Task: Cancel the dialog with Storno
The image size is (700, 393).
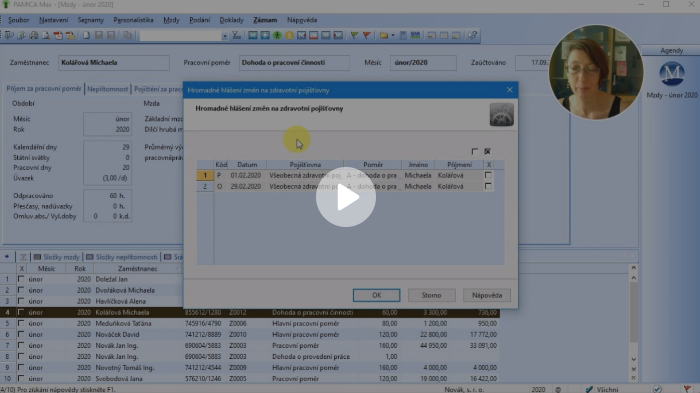Action: coord(431,295)
